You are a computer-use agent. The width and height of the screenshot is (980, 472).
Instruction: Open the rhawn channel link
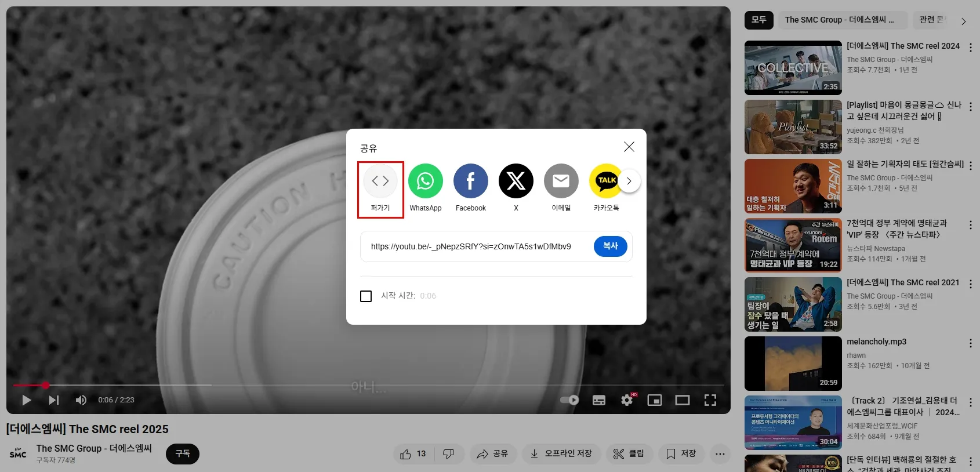pos(856,355)
